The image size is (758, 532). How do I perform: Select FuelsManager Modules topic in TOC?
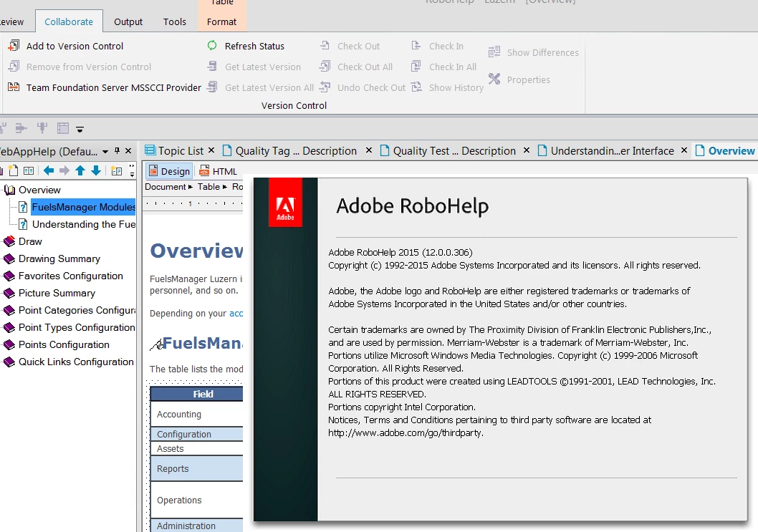(83, 207)
